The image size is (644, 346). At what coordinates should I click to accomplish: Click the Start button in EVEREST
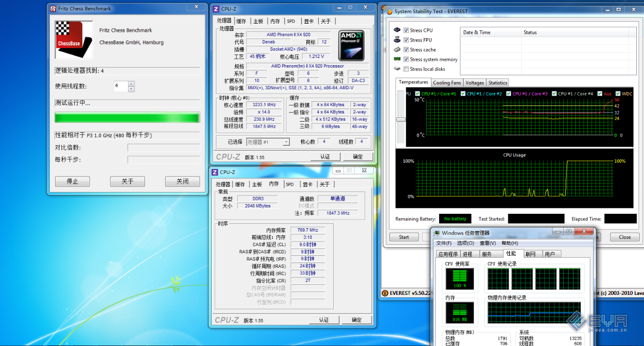click(404, 237)
